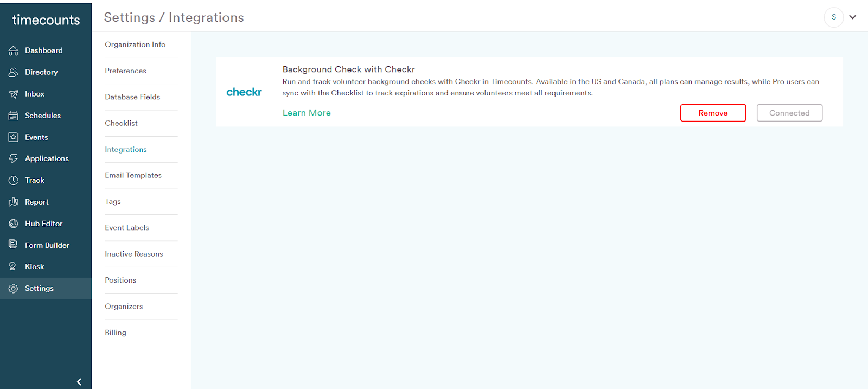Open the user account dropdown arrow

(x=853, y=17)
